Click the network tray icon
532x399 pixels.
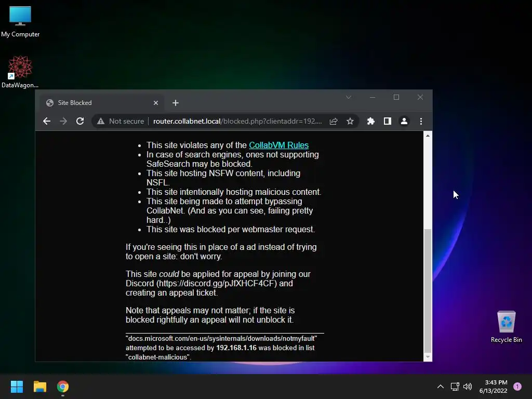pos(455,387)
